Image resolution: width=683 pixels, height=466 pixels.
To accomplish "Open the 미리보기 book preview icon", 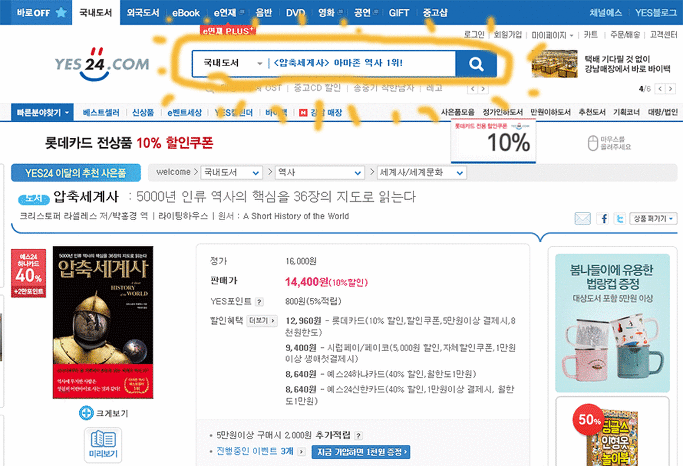I will 103,444.
